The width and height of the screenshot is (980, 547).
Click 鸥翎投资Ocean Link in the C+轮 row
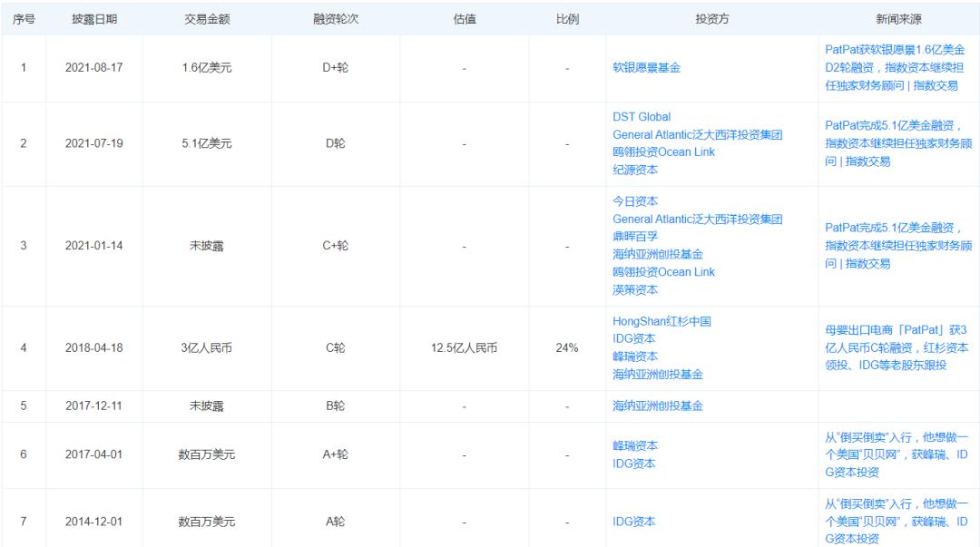pyautogui.click(x=663, y=272)
